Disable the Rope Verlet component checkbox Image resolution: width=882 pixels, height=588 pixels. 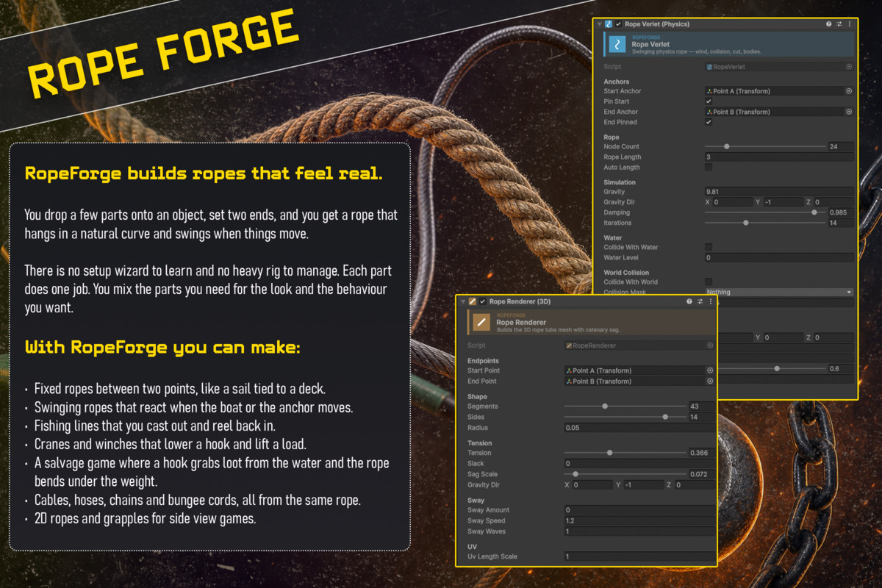[619, 24]
